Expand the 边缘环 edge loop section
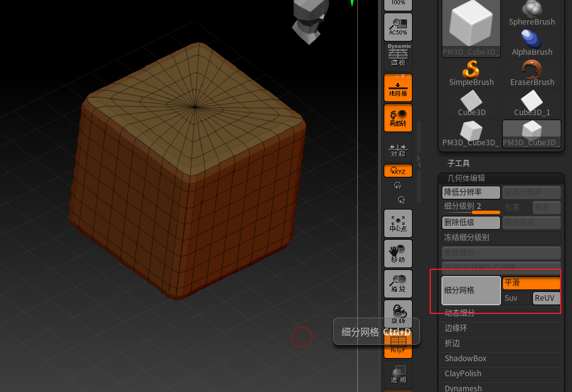Viewport: 572px width, 392px height. click(455, 328)
